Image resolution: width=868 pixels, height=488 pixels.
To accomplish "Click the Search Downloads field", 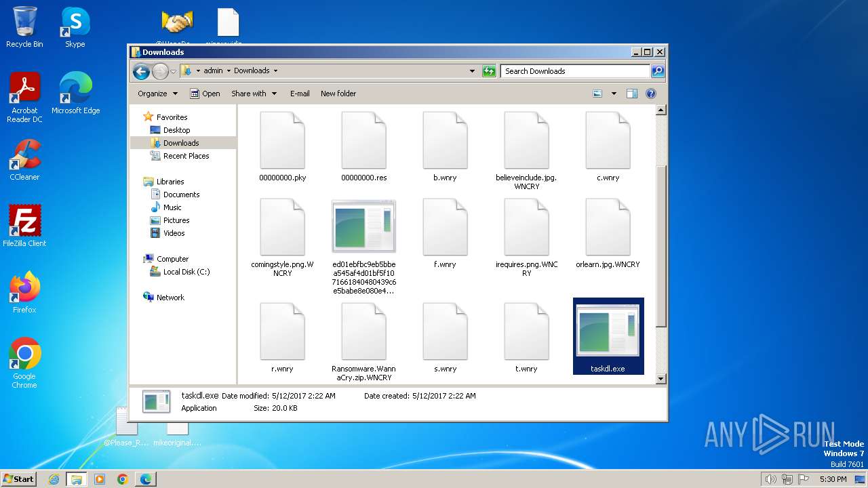I will 575,70.
